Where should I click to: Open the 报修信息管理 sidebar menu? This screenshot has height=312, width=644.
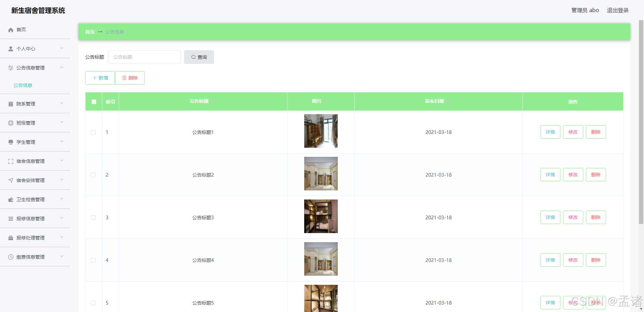[35, 219]
